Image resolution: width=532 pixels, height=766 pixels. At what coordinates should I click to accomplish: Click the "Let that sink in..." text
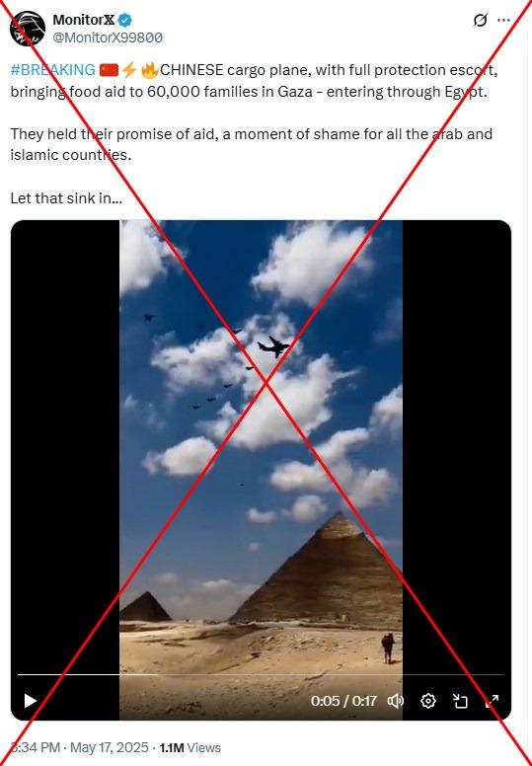tap(66, 197)
